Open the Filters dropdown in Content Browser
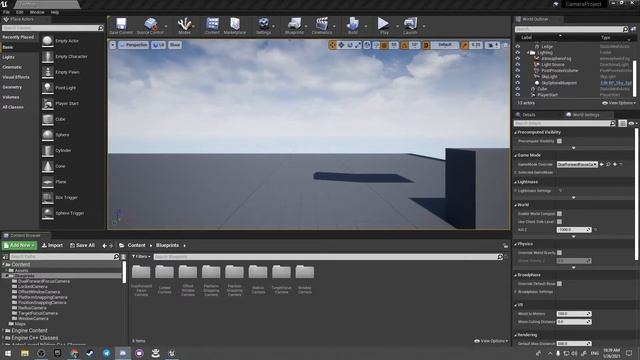This screenshot has height=360, width=640. pos(141,257)
